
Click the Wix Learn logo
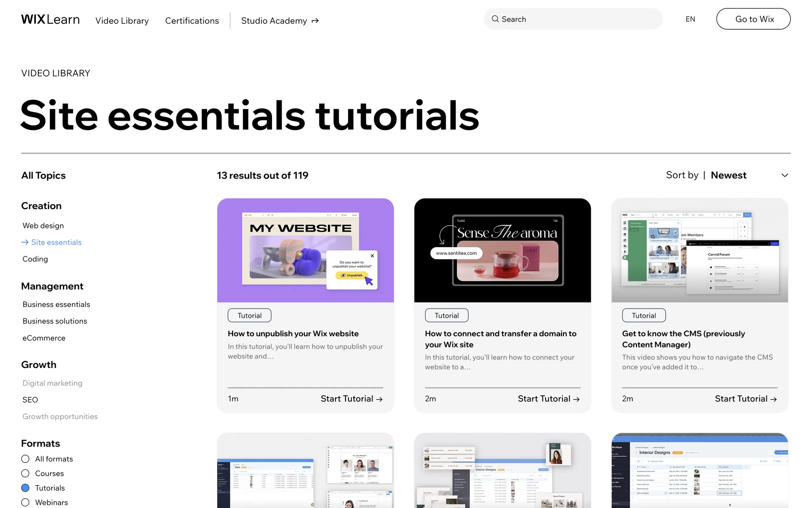[x=50, y=19]
